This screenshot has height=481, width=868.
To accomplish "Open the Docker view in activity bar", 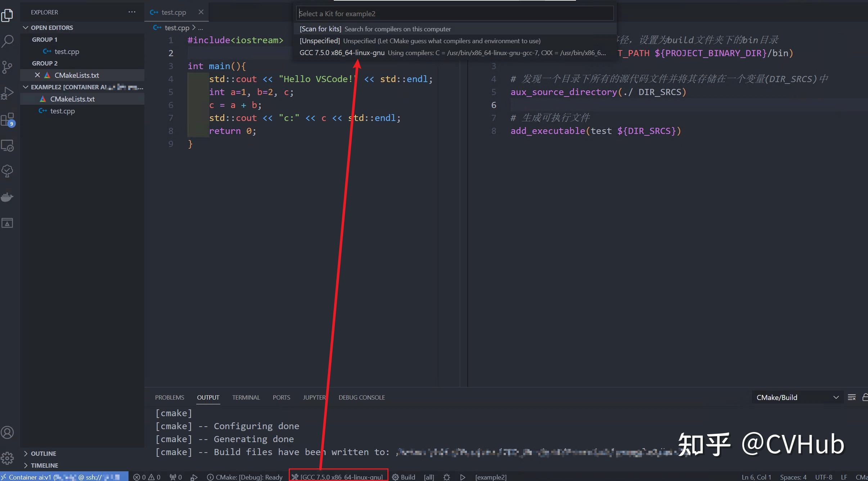I will pyautogui.click(x=8, y=197).
